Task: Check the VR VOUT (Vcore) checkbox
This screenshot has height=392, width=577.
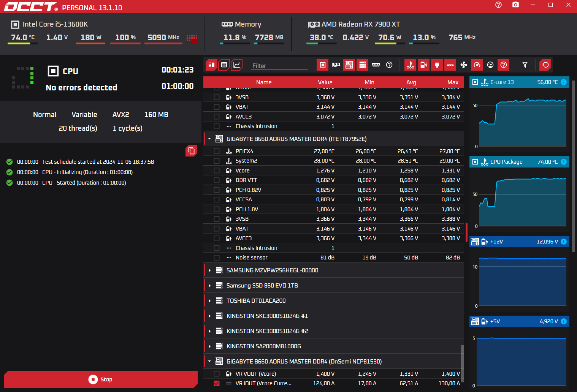Action: click(217, 374)
